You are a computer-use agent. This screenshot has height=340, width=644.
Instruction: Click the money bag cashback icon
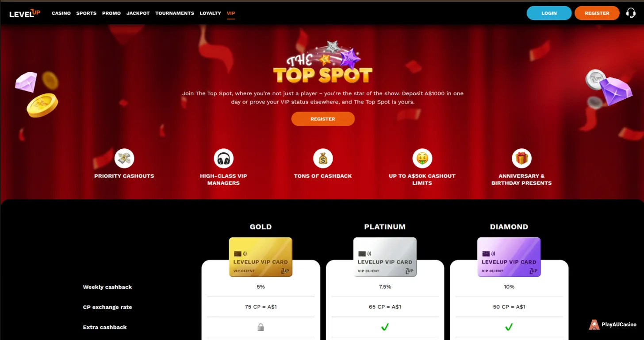(323, 158)
